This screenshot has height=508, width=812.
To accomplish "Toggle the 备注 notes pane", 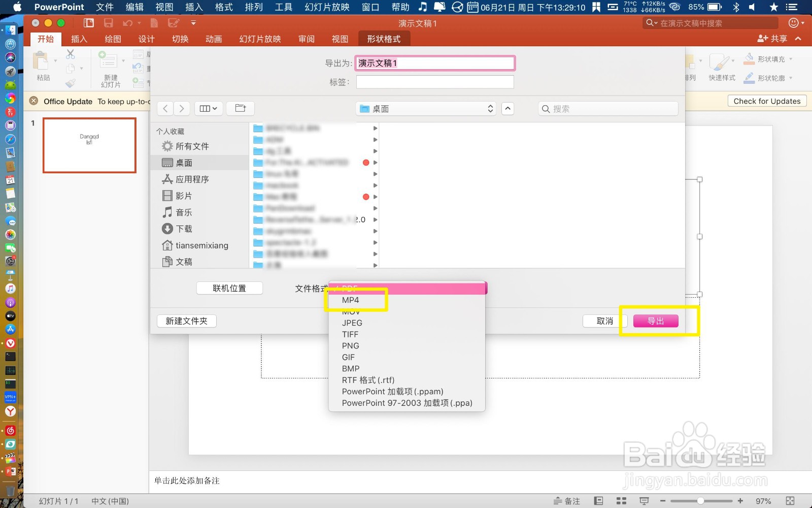I will pos(567,500).
